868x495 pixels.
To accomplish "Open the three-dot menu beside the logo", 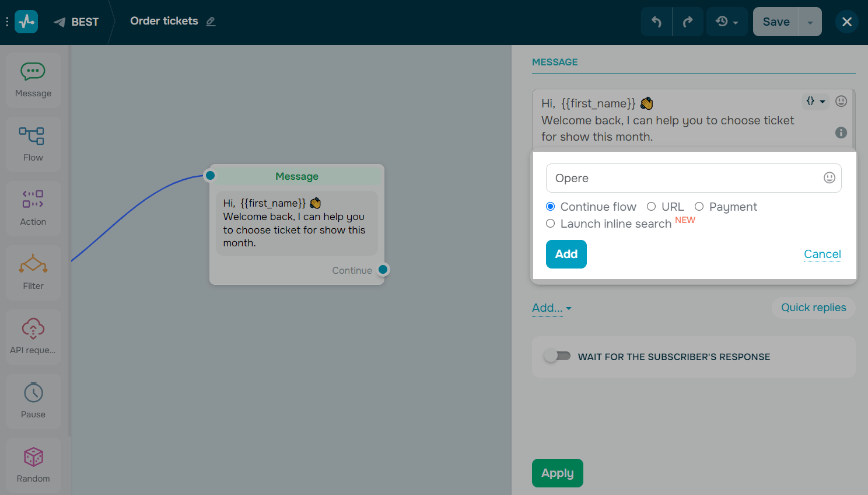I will point(7,22).
